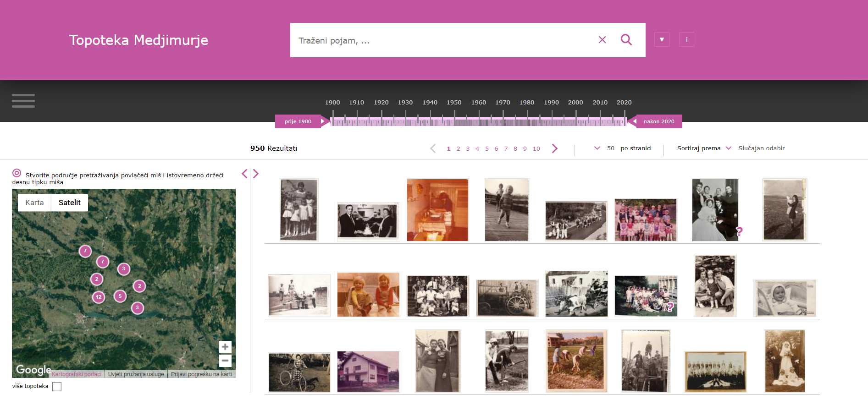Click the timeline slider at 1960

pyautogui.click(x=479, y=121)
